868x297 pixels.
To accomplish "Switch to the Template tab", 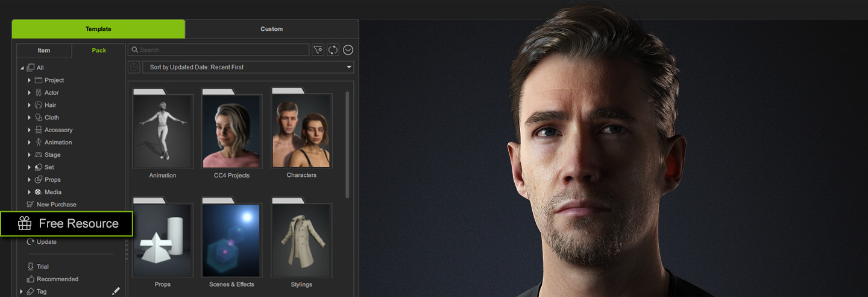I will click(98, 29).
